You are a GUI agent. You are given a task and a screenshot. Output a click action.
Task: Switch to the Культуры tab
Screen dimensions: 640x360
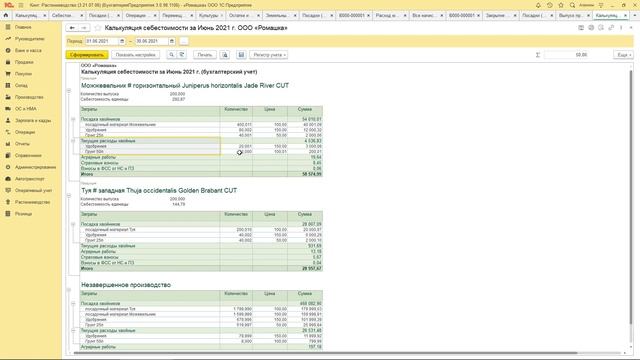[210, 16]
